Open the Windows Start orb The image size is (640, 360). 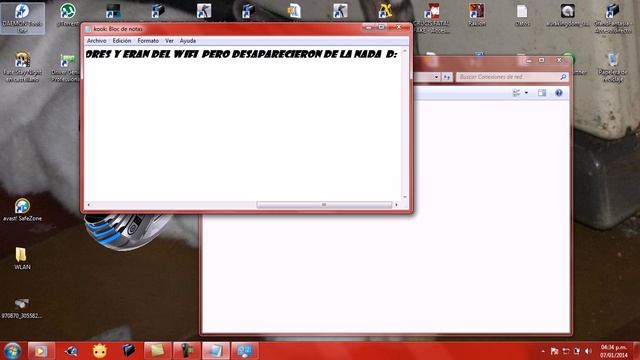pos(12,351)
